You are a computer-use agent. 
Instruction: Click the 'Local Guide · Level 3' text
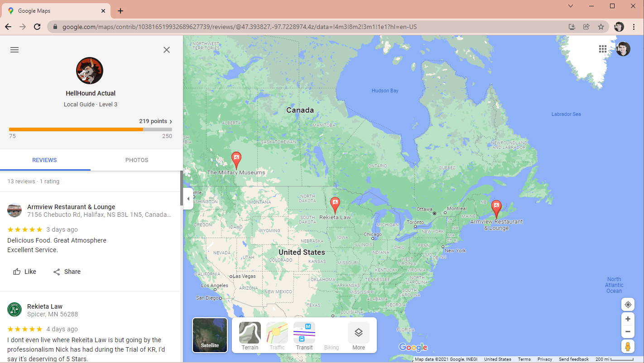point(91,105)
